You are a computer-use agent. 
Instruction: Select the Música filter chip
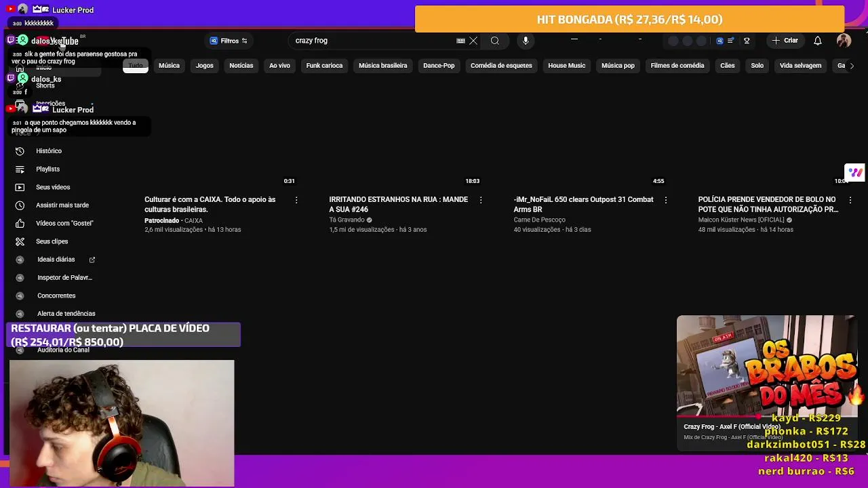[x=169, y=66]
